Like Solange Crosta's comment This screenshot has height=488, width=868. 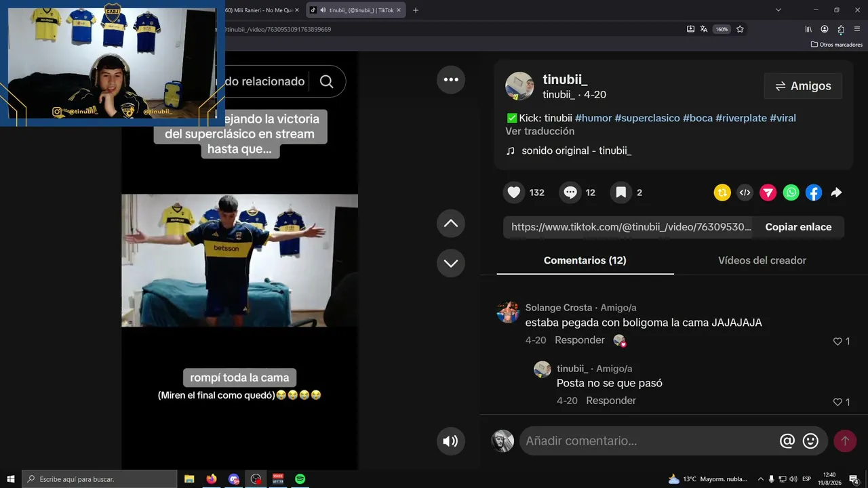tap(837, 342)
